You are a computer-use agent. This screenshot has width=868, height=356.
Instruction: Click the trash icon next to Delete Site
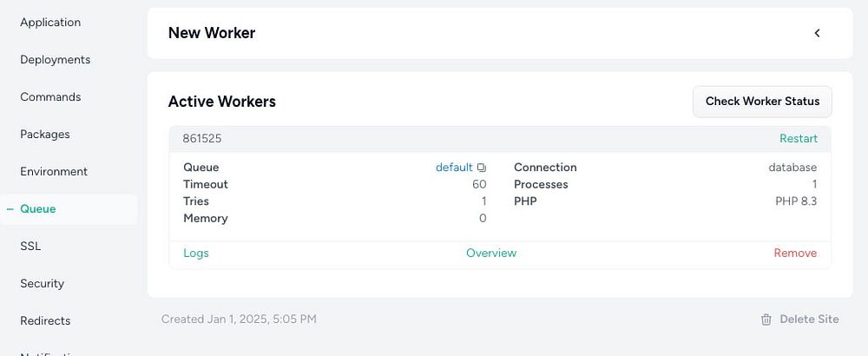click(x=766, y=320)
